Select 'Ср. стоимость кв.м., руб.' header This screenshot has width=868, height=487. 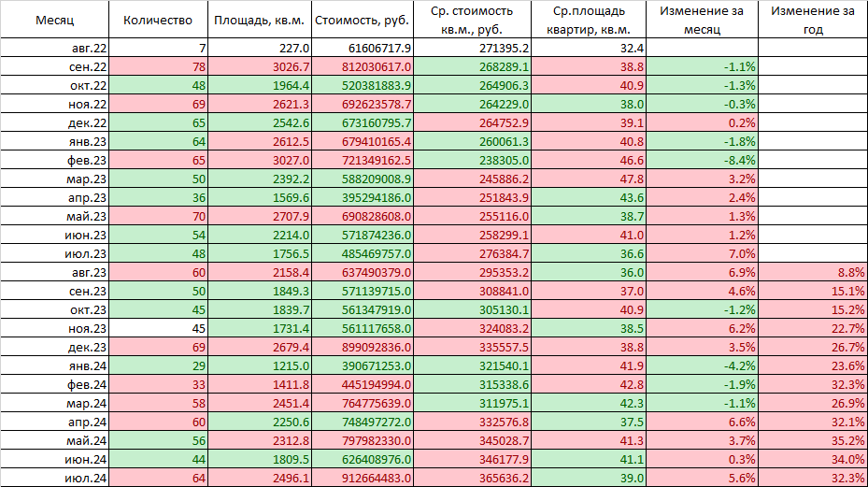[x=472, y=20]
